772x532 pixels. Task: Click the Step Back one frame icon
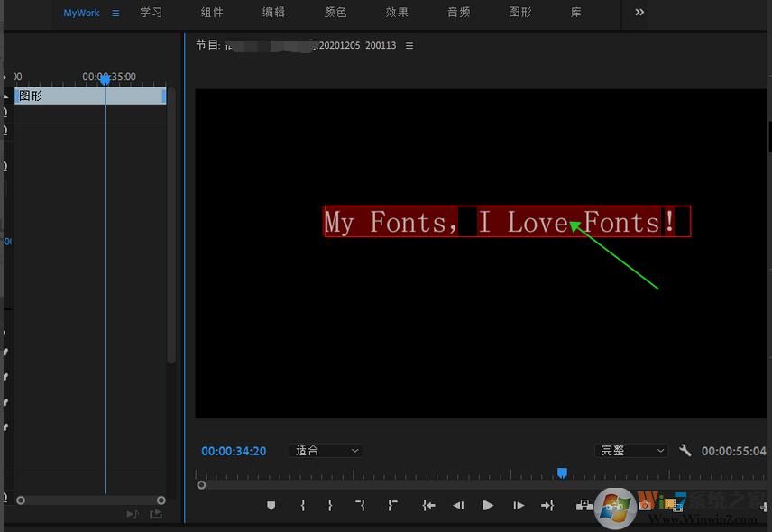pos(458,505)
